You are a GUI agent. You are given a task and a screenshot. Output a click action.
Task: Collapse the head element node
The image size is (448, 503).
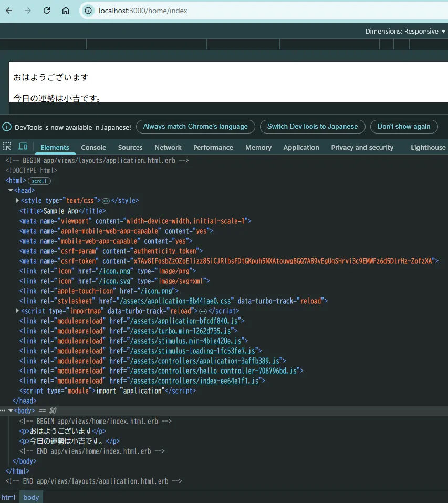coord(11,191)
